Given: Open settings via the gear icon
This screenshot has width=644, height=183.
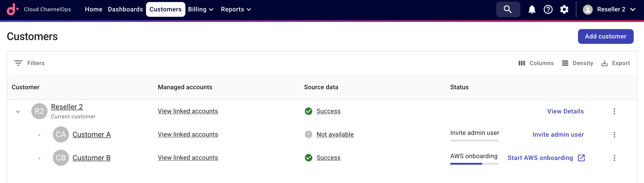Looking at the screenshot, I should pyautogui.click(x=564, y=9).
